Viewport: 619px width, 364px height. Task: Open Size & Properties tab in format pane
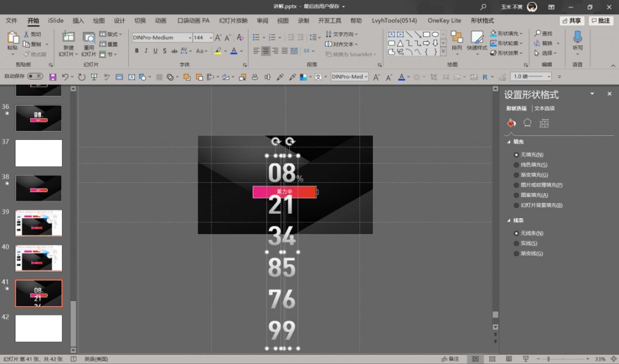coord(544,124)
